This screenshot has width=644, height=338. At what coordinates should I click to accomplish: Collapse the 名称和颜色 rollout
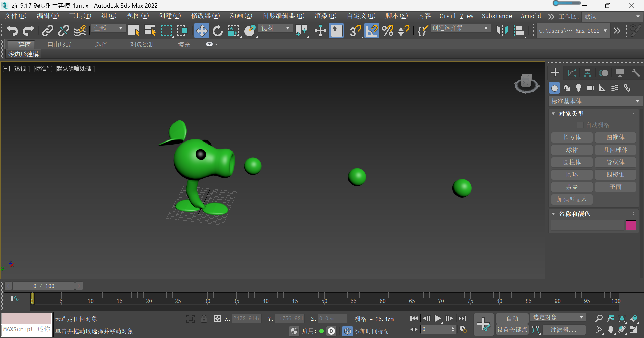(553, 214)
